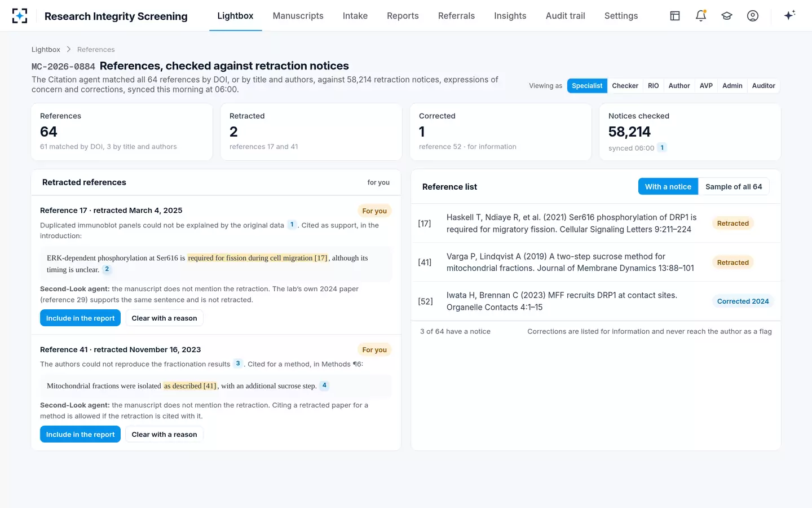Go to the Manuscripts tab

click(x=298, y=16)
